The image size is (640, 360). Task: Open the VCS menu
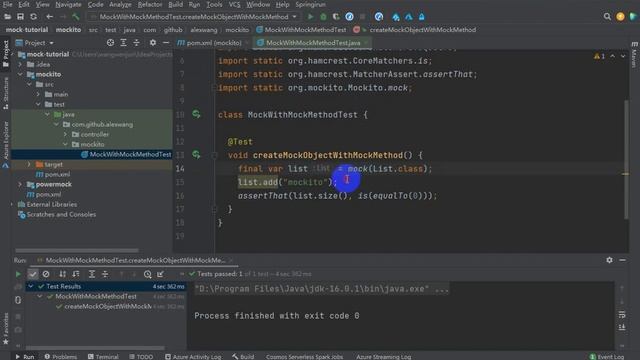point(234,4)
